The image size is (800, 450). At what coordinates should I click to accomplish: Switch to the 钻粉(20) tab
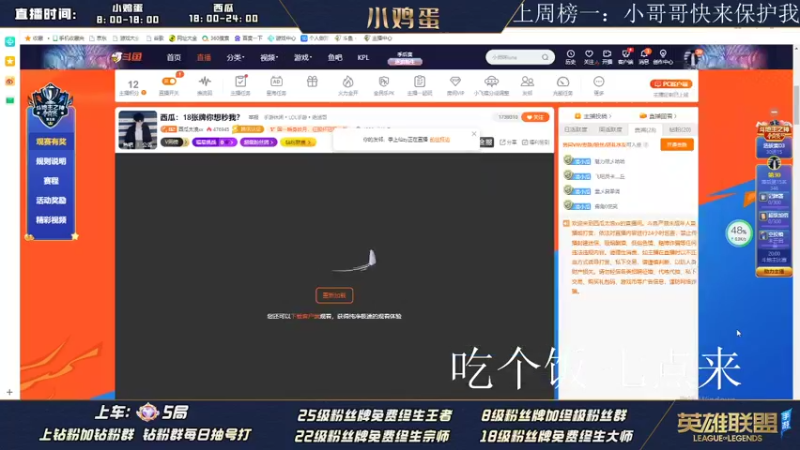click(x=680, y=130)
